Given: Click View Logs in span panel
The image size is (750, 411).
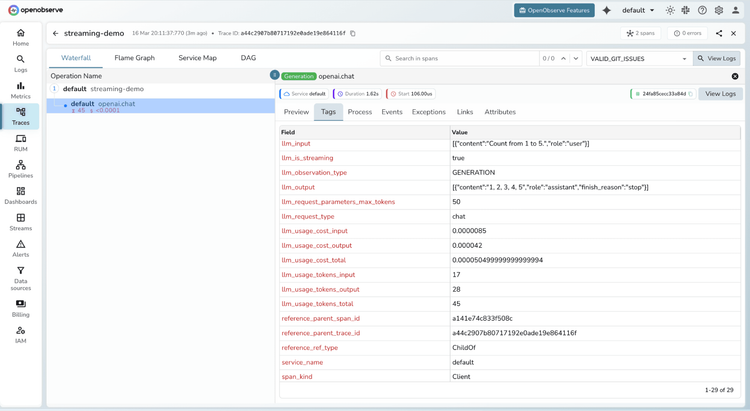Looking at the screenshot, I should point(720,94).
